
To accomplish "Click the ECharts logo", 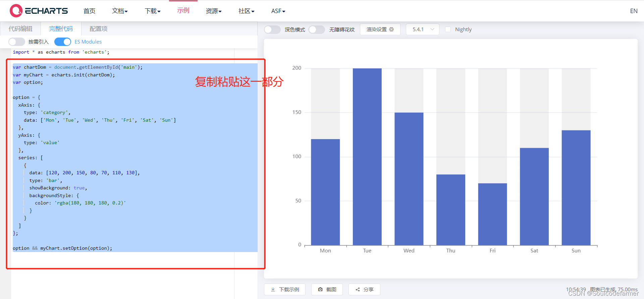I will click(39, 11).
